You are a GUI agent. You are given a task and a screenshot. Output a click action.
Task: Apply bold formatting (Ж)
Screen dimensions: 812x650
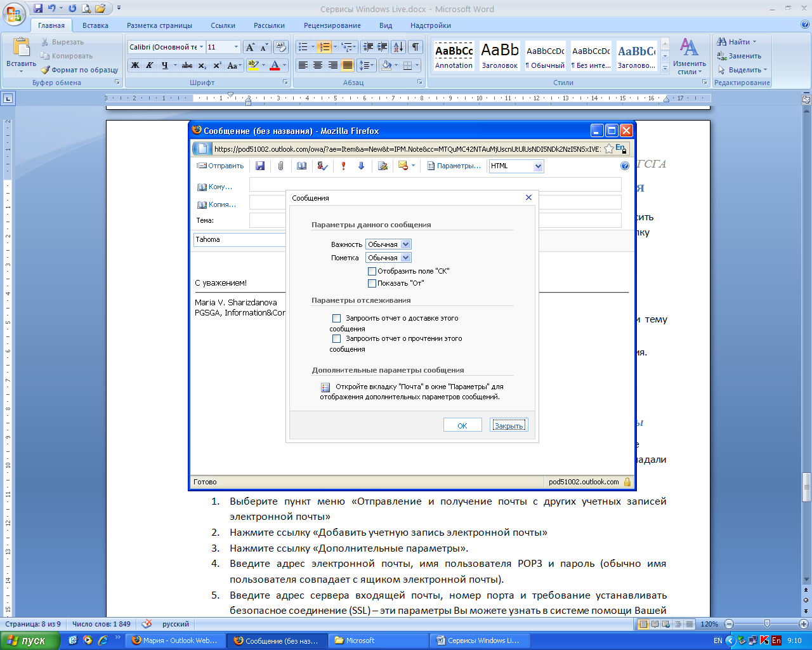click(x=135, y=65)
